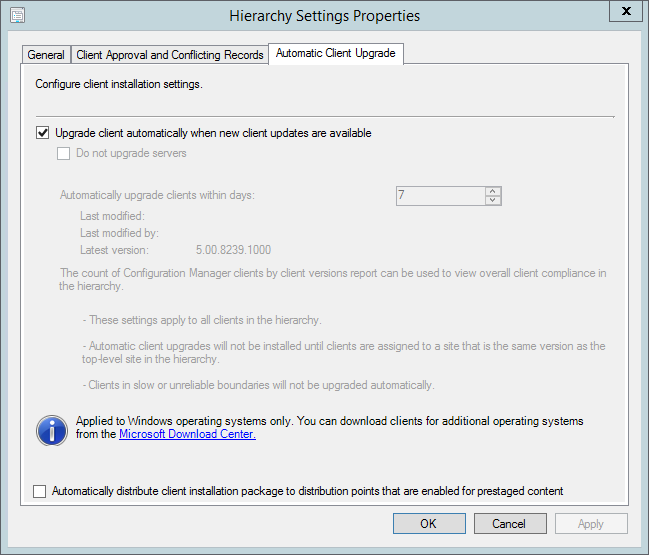The height and width of the screenshot is (555, 649).
Task: Uncheck Upgrade client automatically checkbox
Action: click(43, 133)
